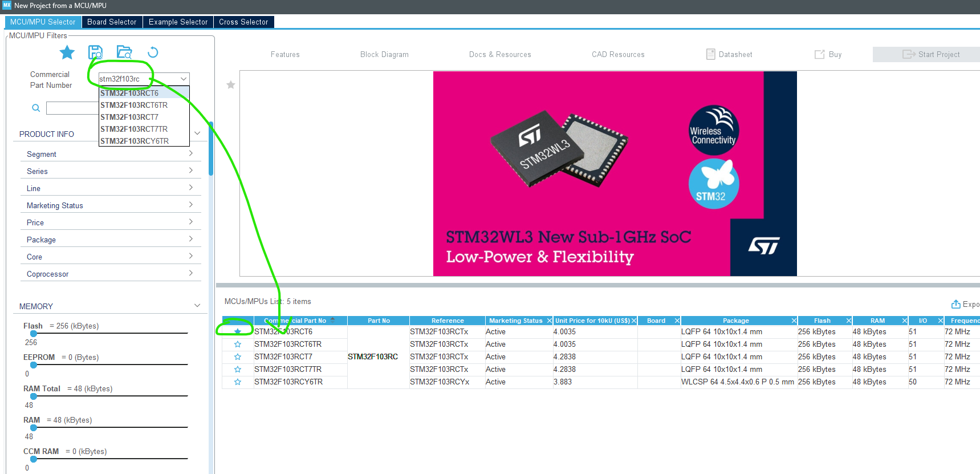980x474 pixels.
Task: Click the load saved search folder icon
Action: (x=124, y=52)
